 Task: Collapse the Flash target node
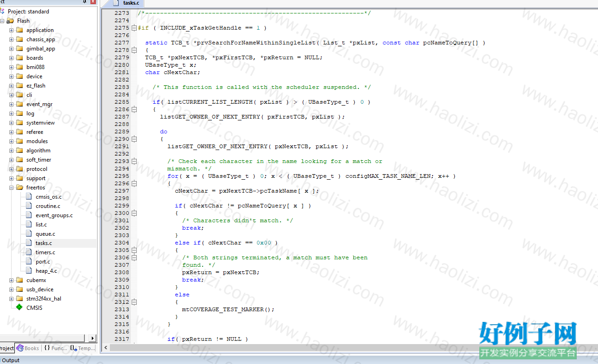2,21
